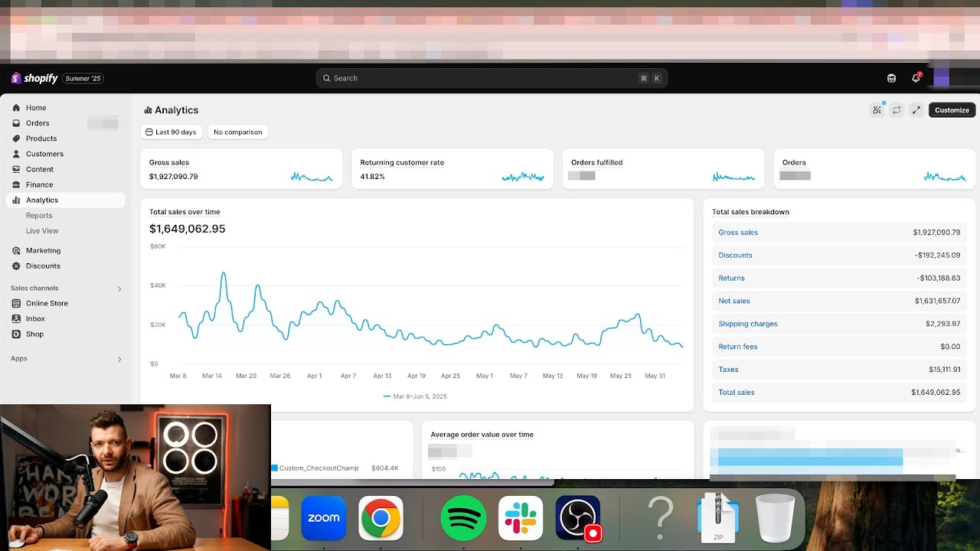Image resolution: width=980 pixels, height=551 pixels.
Task: Open the Shopify logo home link
Action: (34, 78)
